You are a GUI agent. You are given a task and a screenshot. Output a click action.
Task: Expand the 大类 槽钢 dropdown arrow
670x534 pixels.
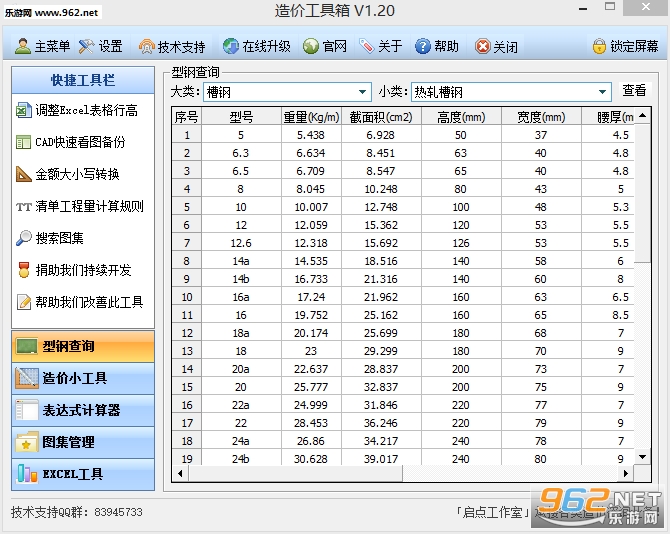[x=362, y=92]
